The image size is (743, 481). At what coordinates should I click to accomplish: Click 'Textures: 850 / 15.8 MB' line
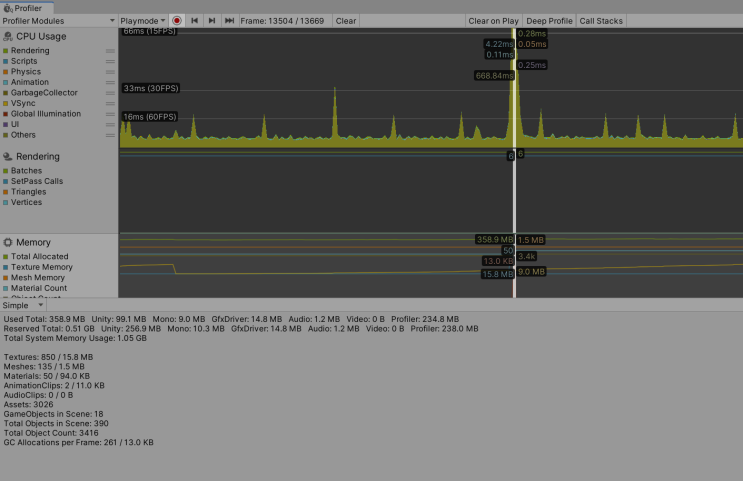(48, 357)
